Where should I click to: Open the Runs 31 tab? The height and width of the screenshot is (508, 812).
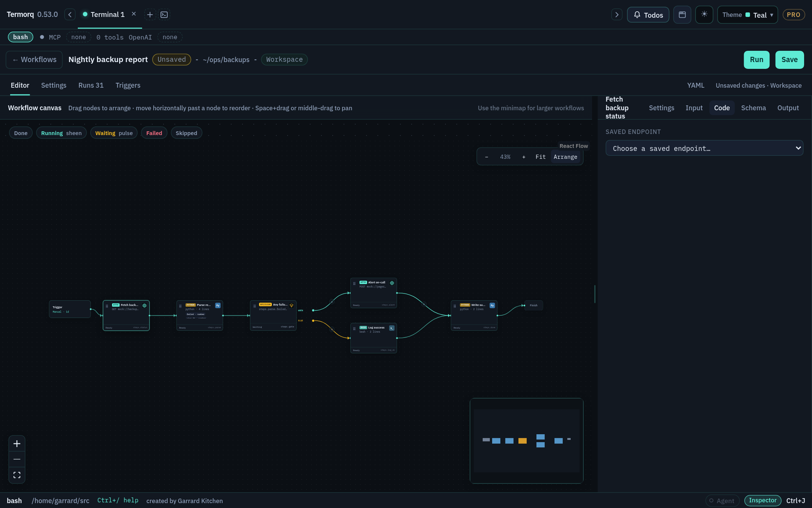pos(91,85)
